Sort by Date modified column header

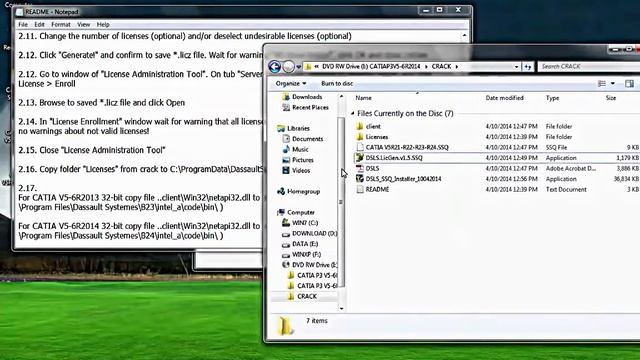(504, 98)
